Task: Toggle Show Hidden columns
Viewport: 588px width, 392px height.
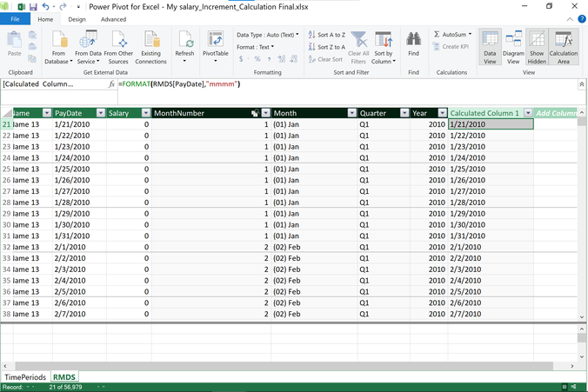Action: pyautogui.click(x=537, y=47)
